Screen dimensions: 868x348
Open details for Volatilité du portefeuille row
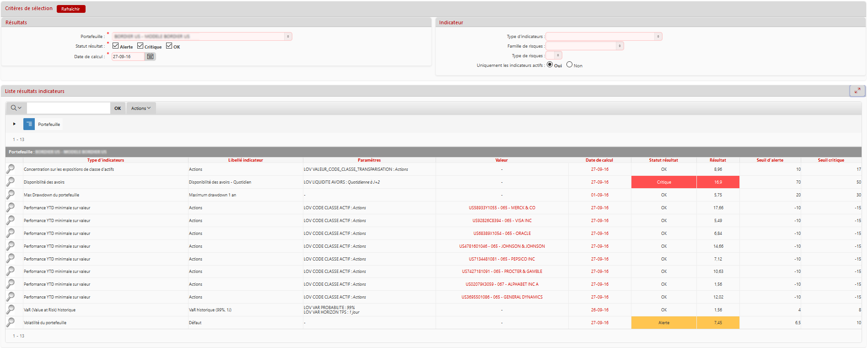tap(11, 322)
